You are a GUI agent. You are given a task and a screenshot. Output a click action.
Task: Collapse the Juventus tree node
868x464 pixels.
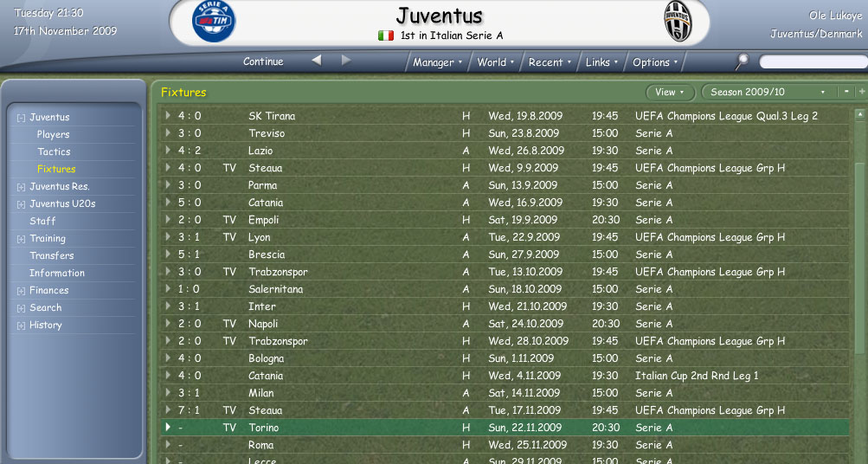pos(21,118)
